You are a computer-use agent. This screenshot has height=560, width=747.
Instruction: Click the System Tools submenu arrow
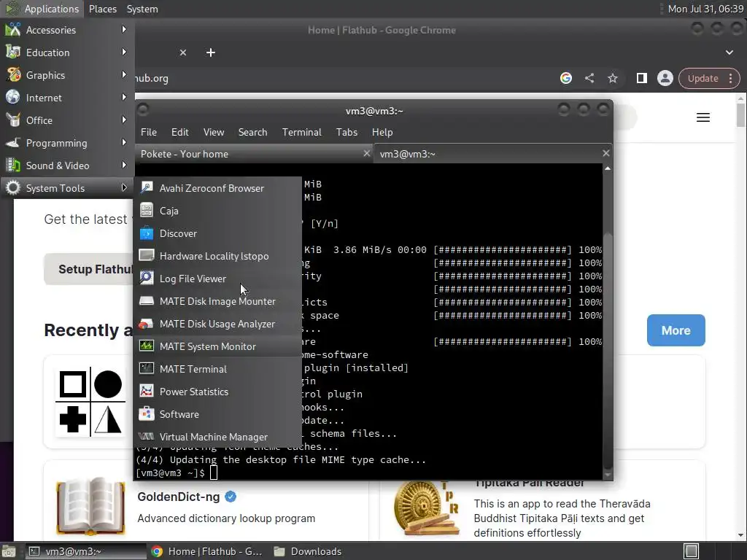click(x=124, y=187)
